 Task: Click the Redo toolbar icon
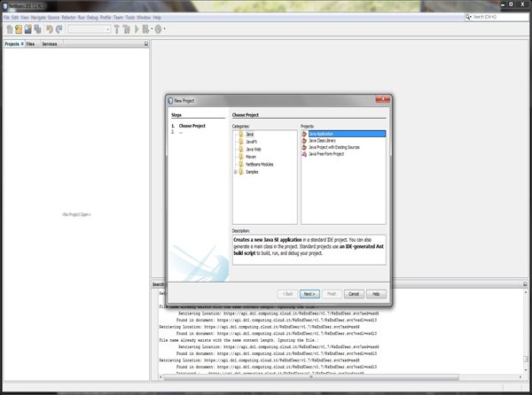pyautogui.click(x=59, y=29)
